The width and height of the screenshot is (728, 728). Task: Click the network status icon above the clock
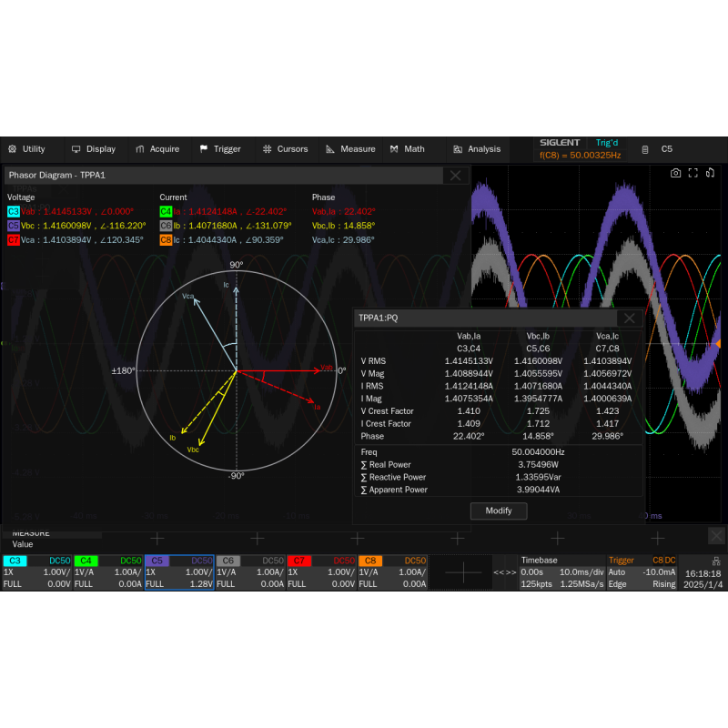click(x=716, y=561)
